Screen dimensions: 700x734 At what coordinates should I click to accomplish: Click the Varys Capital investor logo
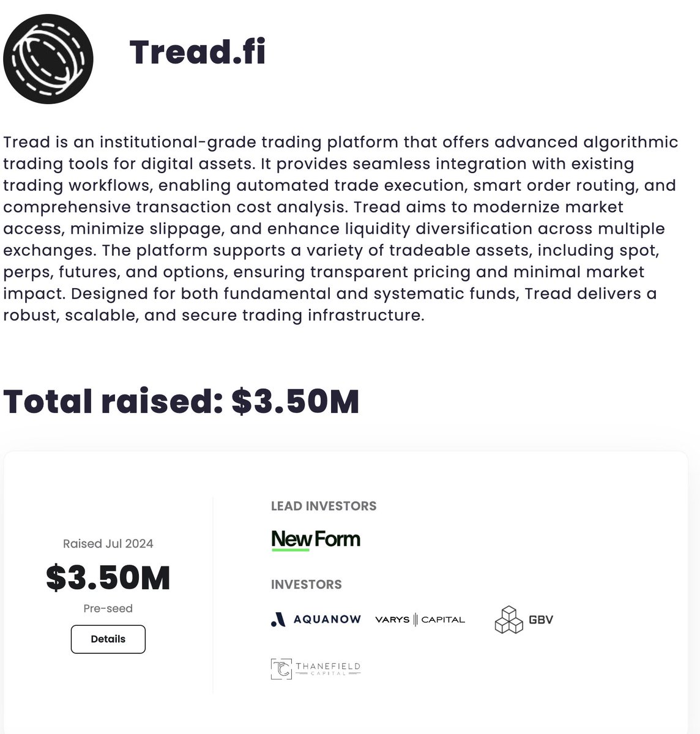coord(420,620)
